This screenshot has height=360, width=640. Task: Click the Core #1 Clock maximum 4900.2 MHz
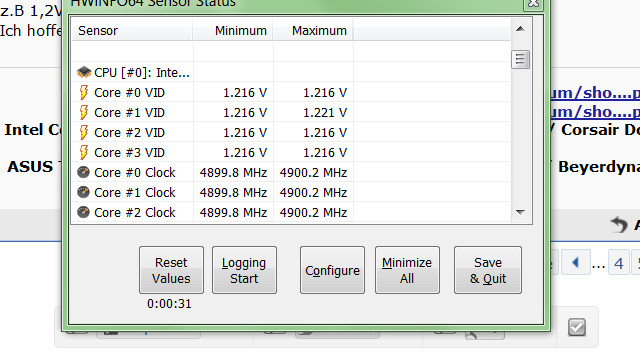click(x=313, y=193)
